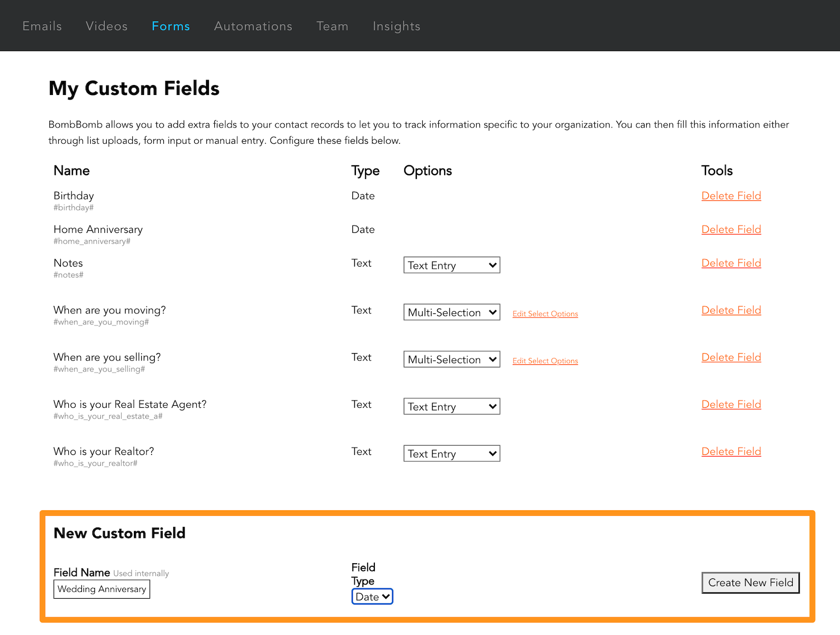
Task: Click the #who_is_your_real_estate_a# merge tag
Action: click(108, 416)
